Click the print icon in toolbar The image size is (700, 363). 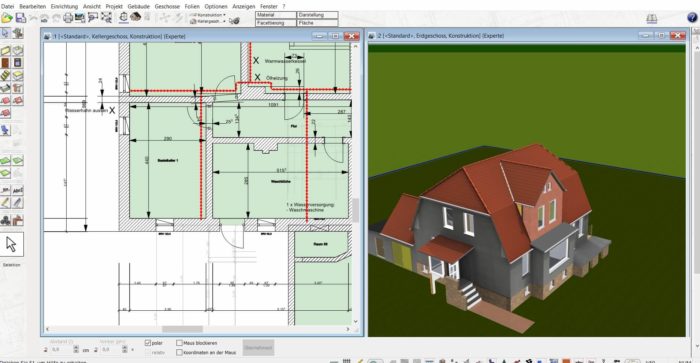click(x=68, y=18)
